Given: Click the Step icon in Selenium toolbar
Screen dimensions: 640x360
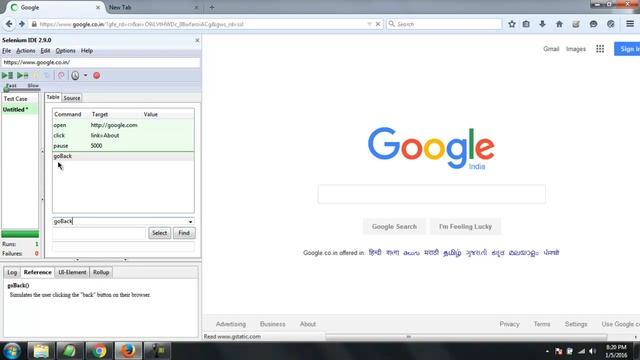Looking at the screenshot, I should tap(47, 76).
